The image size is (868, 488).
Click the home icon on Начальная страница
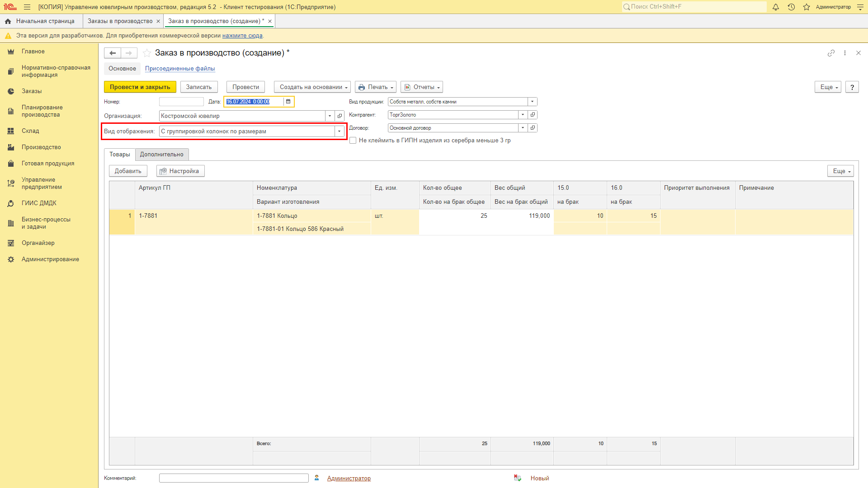click(8, 21)
